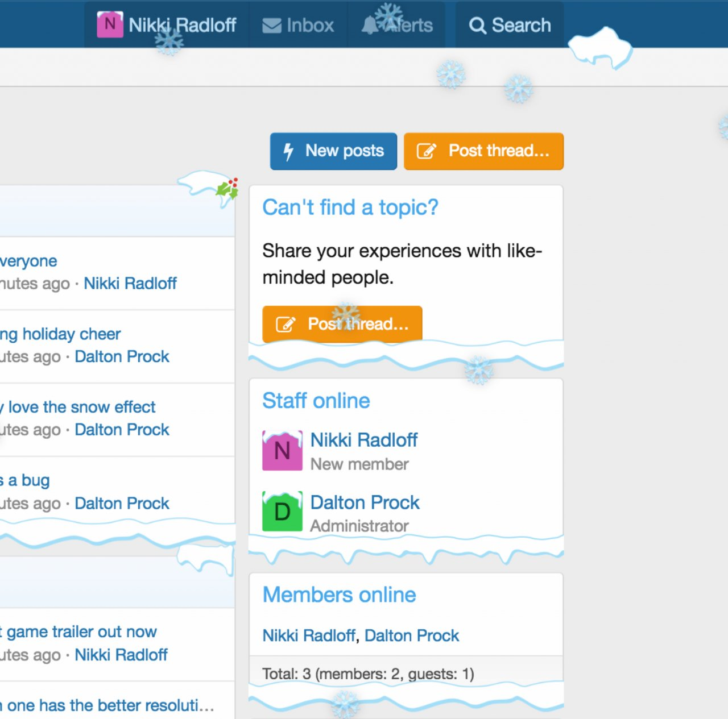Open the 'game trailer out now' thread
Screen dimensions: 728x719
pos(81,631)
